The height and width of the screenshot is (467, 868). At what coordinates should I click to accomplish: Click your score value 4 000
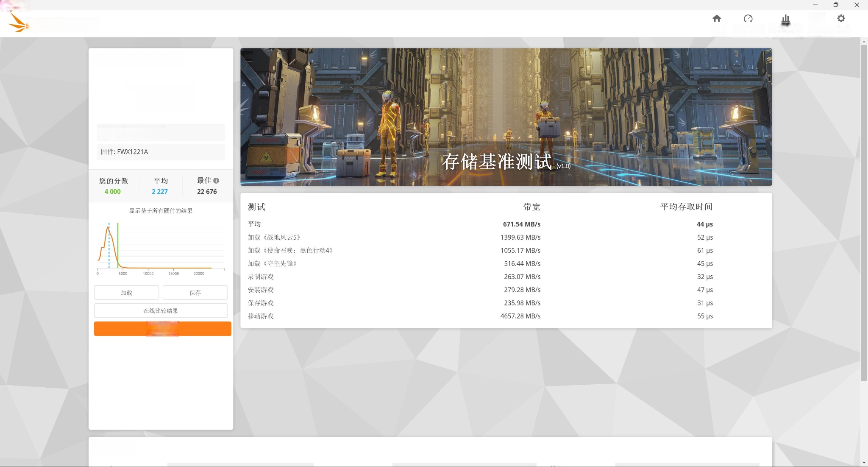pyautogui.click(x=112, y=192)
